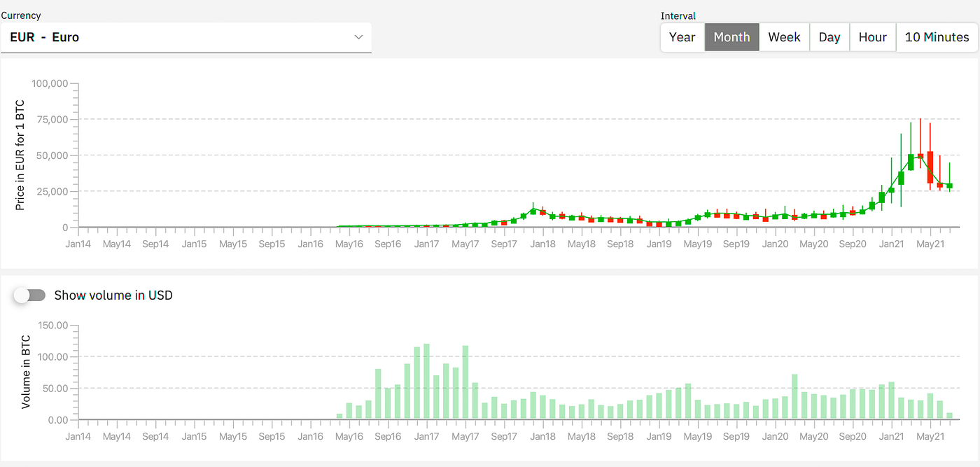Click the first volume bar before May16

point(339,417)
